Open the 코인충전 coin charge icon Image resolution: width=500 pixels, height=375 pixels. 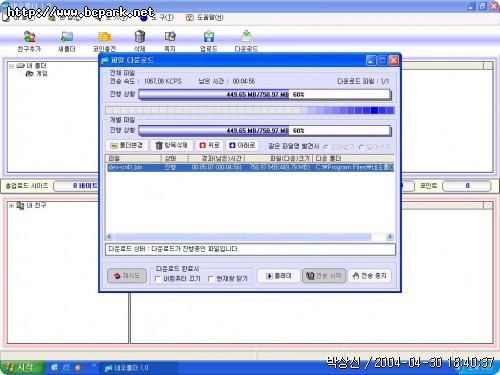click(x=104, y=41)
